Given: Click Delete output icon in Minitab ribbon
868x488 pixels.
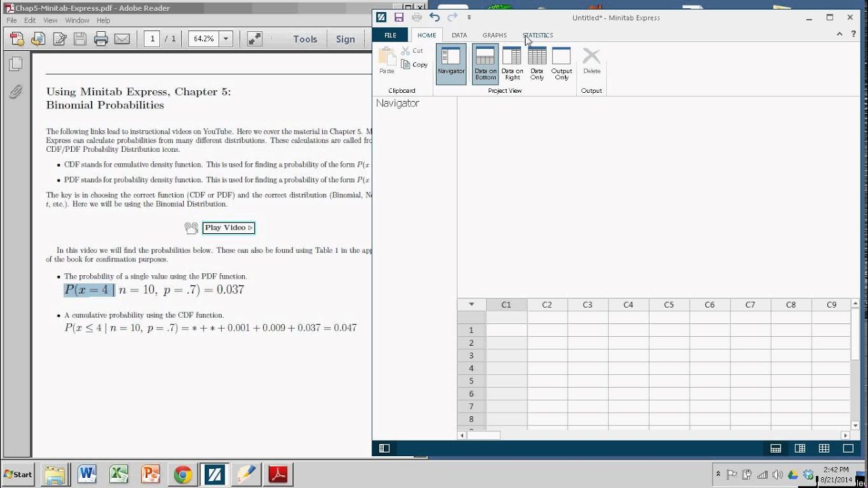Looking at the screenshot, I should tap(591, 61).
